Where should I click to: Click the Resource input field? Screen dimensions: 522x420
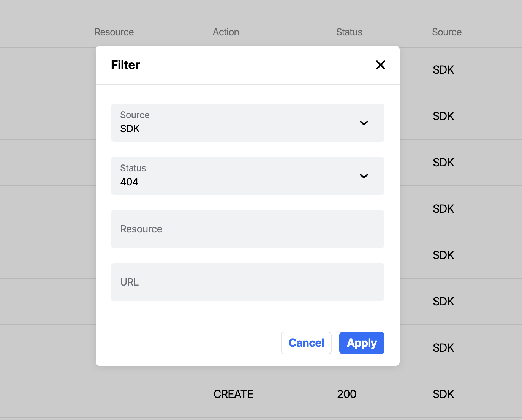247,229
